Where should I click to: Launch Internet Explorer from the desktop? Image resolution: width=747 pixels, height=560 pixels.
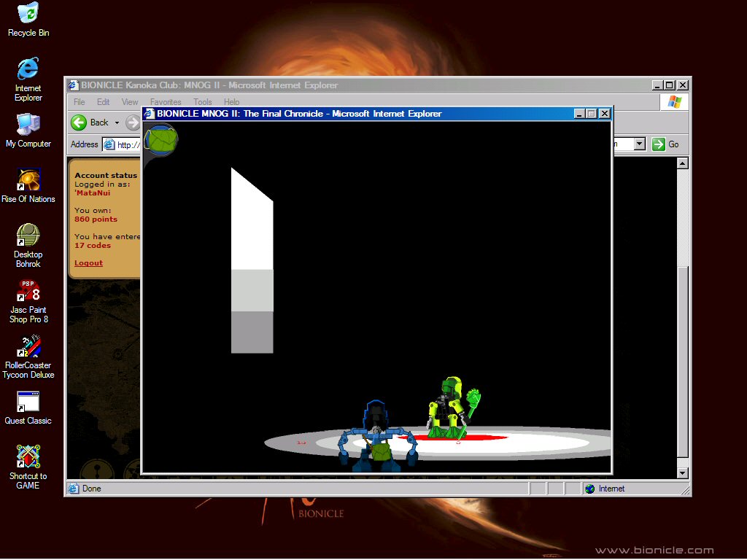tap(28, 79)
